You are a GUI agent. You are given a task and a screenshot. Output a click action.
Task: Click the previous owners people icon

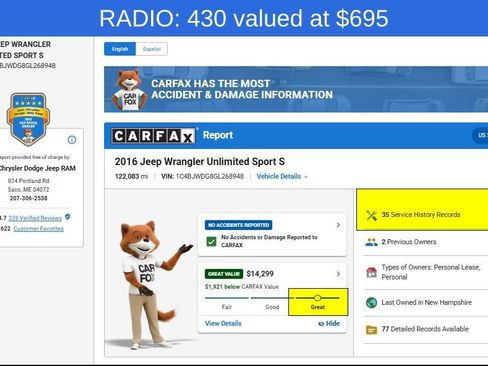371,242
